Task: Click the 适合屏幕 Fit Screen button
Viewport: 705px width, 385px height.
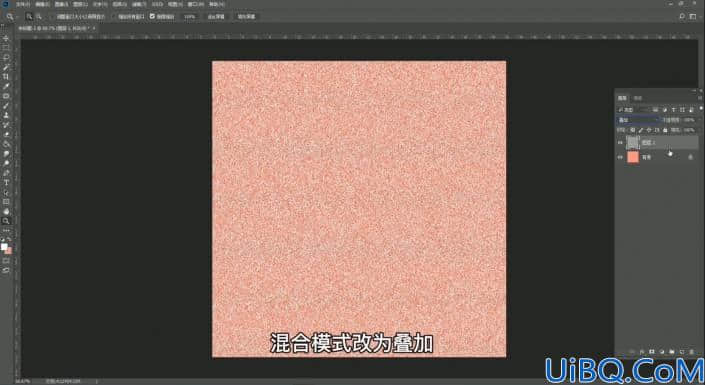Action: pyautogui.click(x=216, y=17)
